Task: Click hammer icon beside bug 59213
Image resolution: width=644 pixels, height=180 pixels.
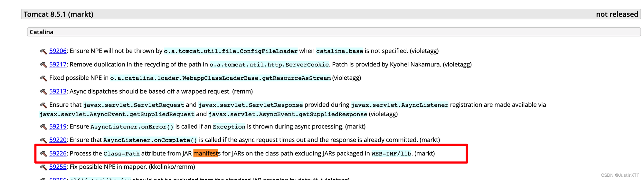Action: point(43,92)
